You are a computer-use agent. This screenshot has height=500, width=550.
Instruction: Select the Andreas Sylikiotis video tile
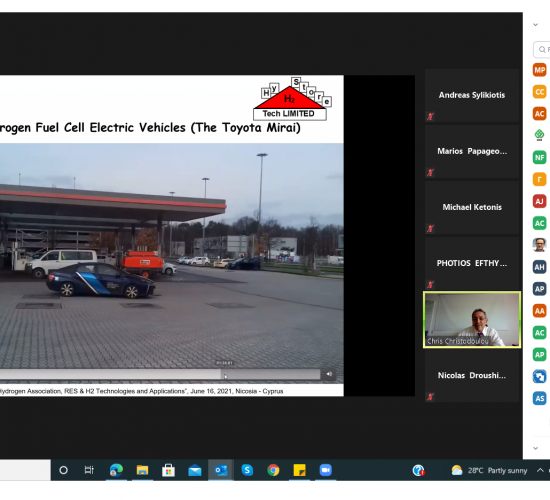pyautogui.click(x=472, y=95)
